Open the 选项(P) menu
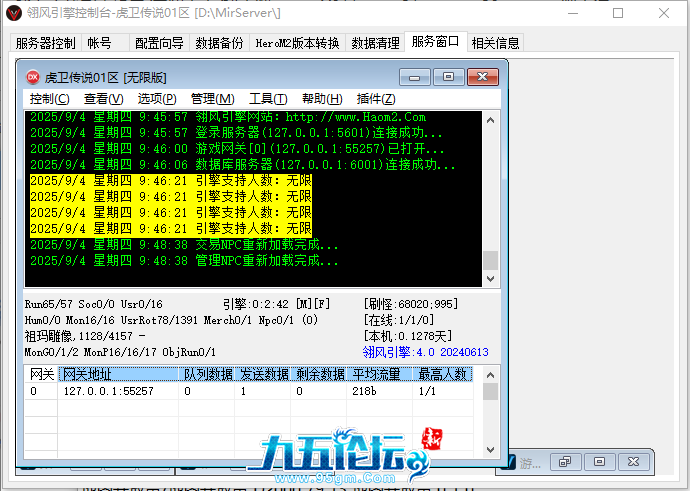 pos(157,99)
